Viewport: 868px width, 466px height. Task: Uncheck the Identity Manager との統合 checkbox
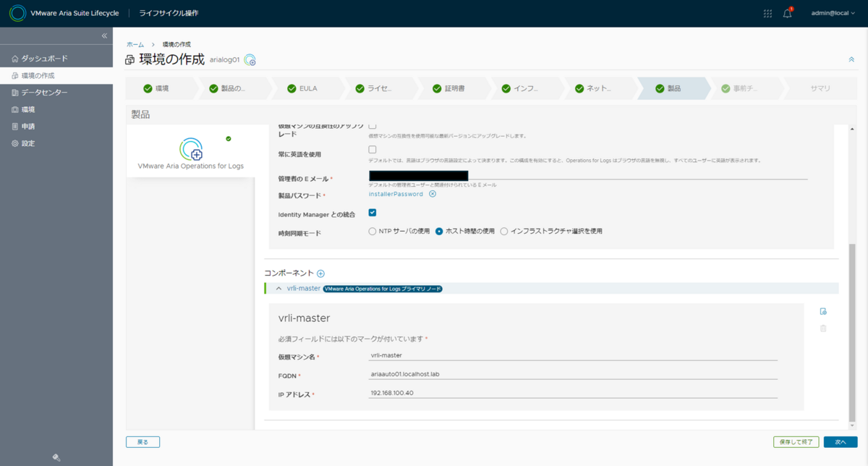[x=373, y=213]
